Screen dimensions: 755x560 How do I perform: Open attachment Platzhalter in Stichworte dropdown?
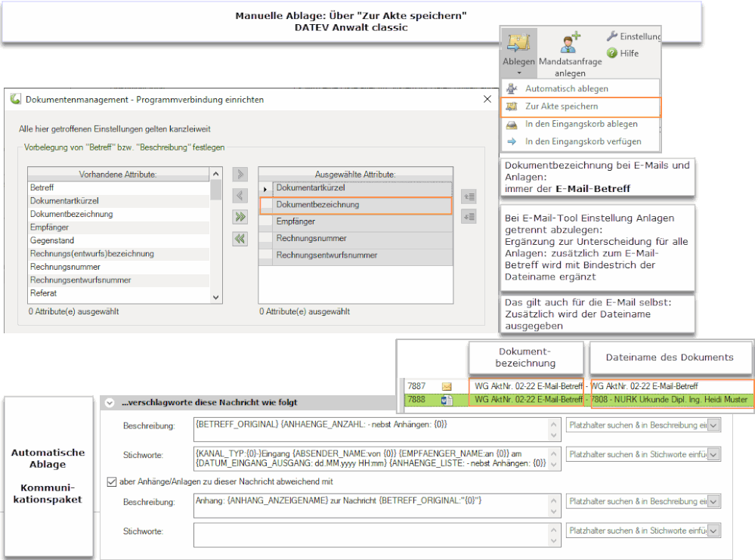(713, 531)
